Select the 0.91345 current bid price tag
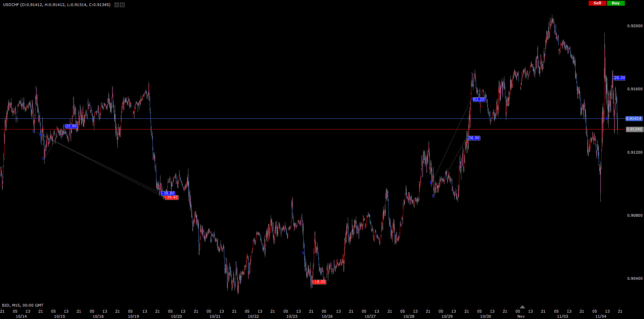The height and width of the screenshot is (319, 644). pos(634,129)
